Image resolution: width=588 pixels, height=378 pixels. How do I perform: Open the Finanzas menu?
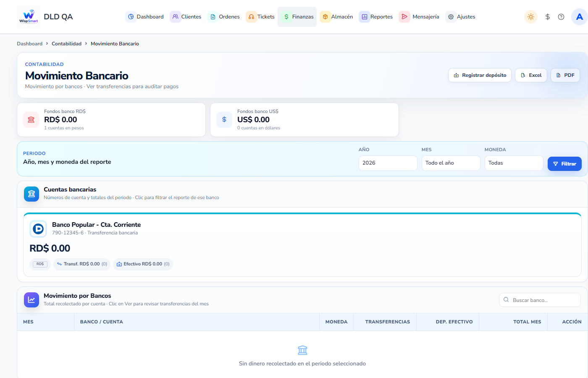pyautogui.click(x=297, y=17)
